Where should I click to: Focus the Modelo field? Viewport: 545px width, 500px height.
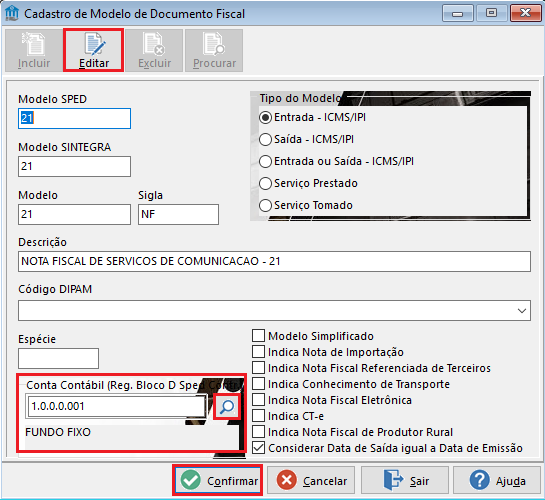click(x=74, y=214)
